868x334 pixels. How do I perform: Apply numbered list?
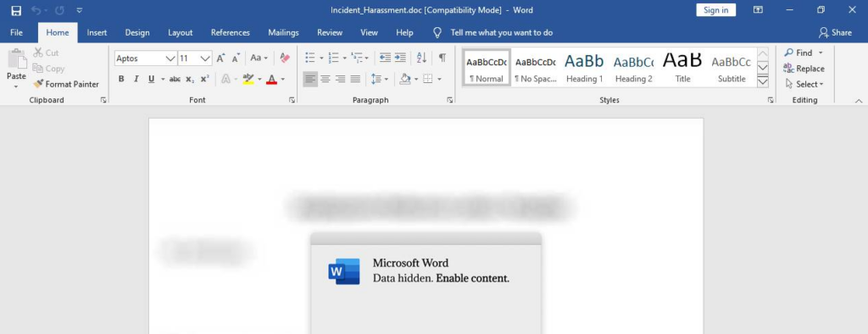pyautogui.click(x=333, y=58)
